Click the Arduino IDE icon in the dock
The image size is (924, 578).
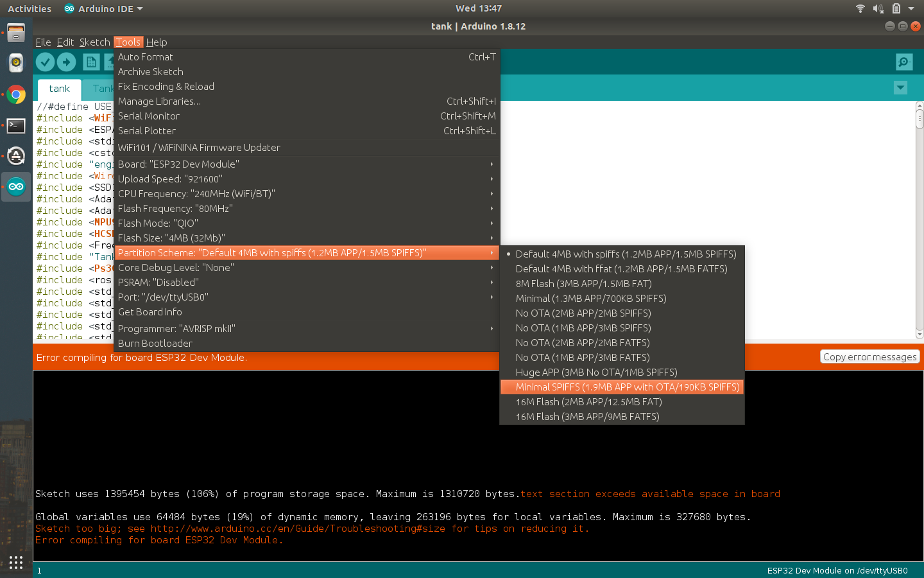16,187
